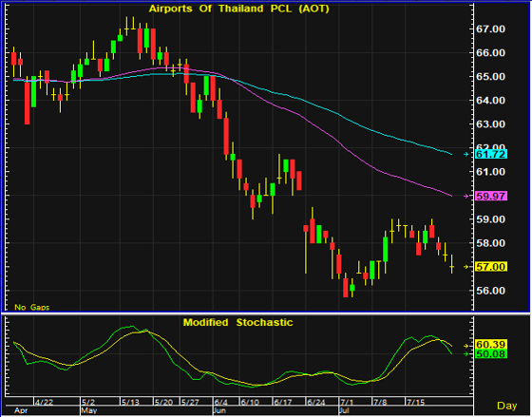Click the Jun month label

coord(219,410)
